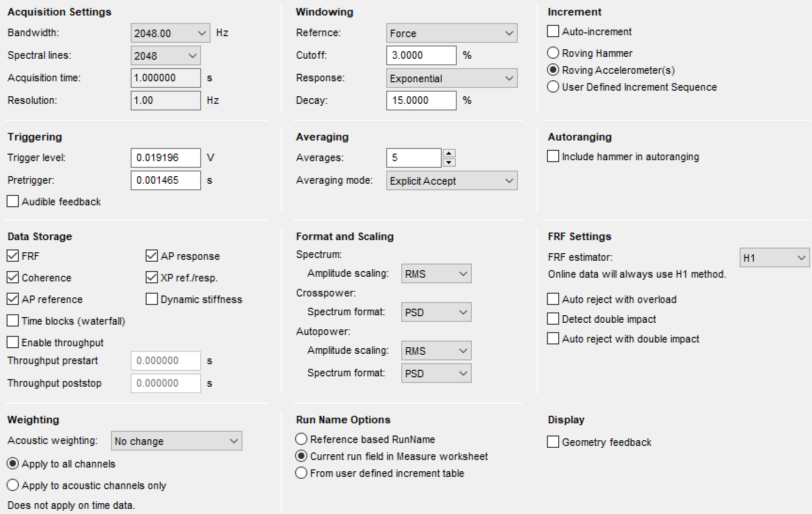Toggle the XP ref./resp. checkbox
812x514 pixels.
coord(151,278)
